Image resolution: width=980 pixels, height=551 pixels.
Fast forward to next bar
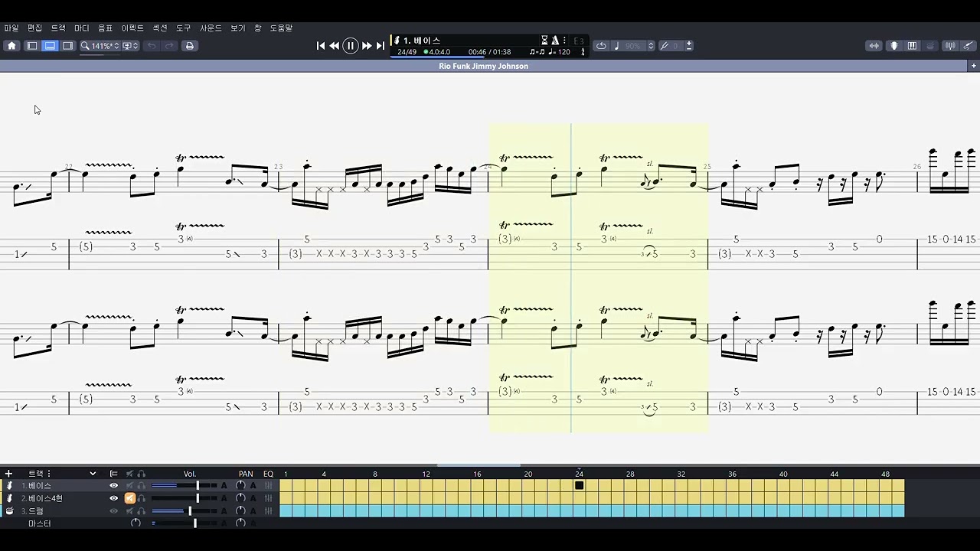367,46
